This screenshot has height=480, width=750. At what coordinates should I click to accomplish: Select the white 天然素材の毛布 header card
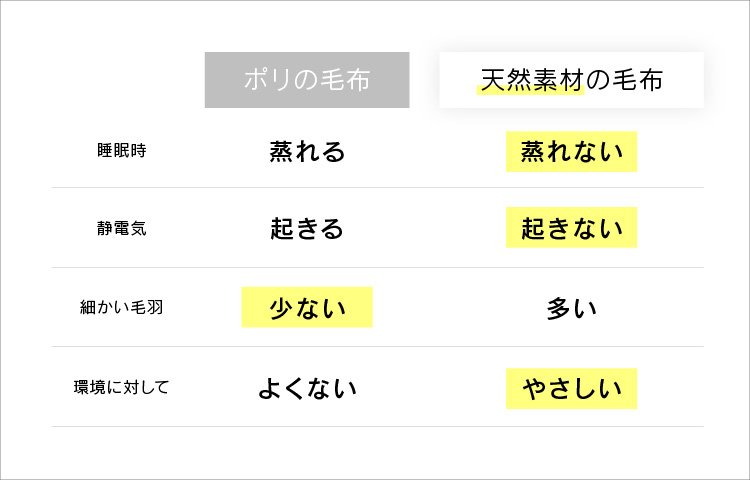[x=571, y=80]
